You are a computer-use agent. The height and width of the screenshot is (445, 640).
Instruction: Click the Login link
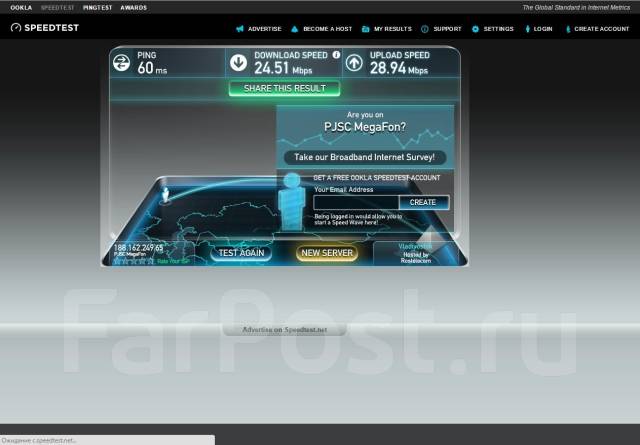click(539, 29)
